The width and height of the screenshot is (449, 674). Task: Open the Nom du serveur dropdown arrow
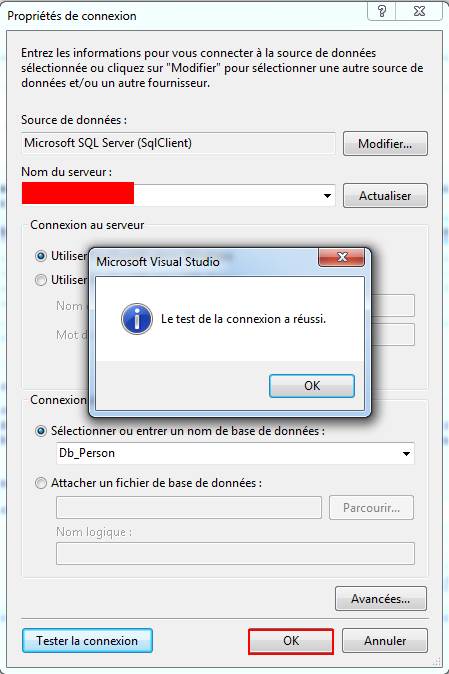327,196
